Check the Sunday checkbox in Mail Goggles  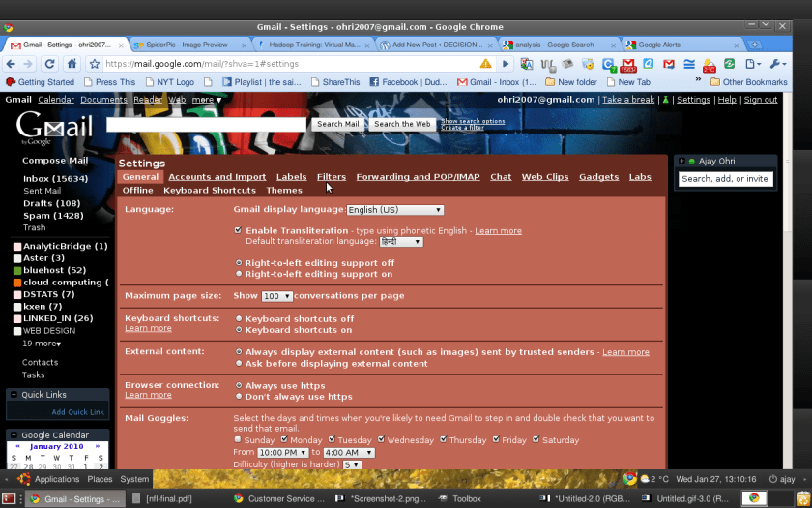tap(238, 440)
